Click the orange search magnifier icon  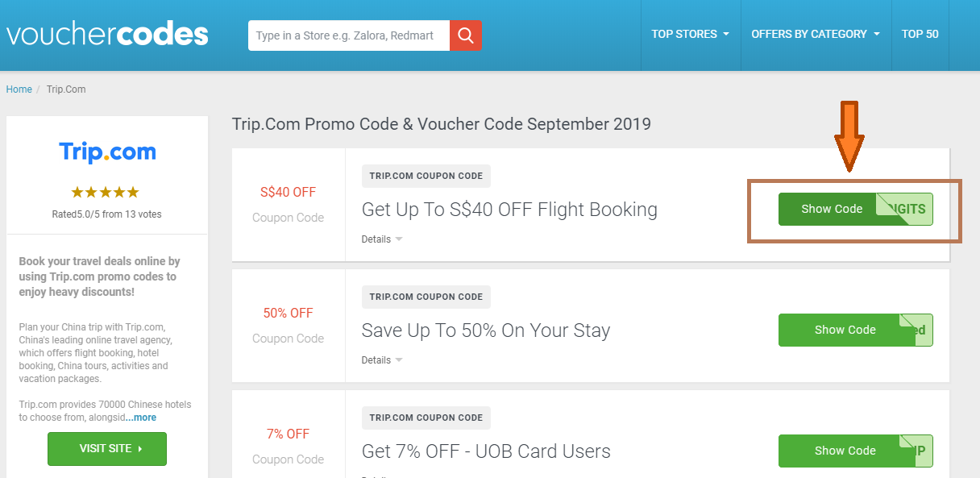click(x=465, y=35)
